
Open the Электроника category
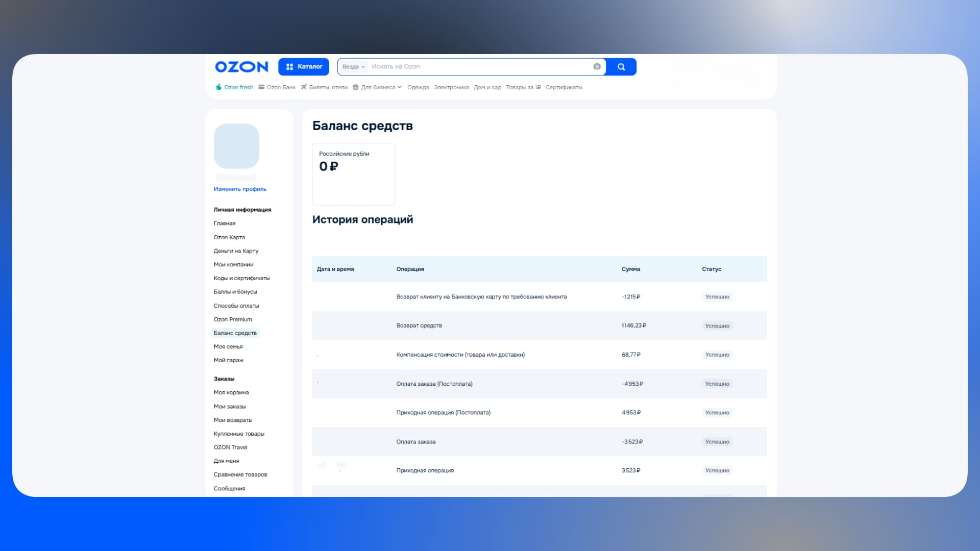pos(451,87)
